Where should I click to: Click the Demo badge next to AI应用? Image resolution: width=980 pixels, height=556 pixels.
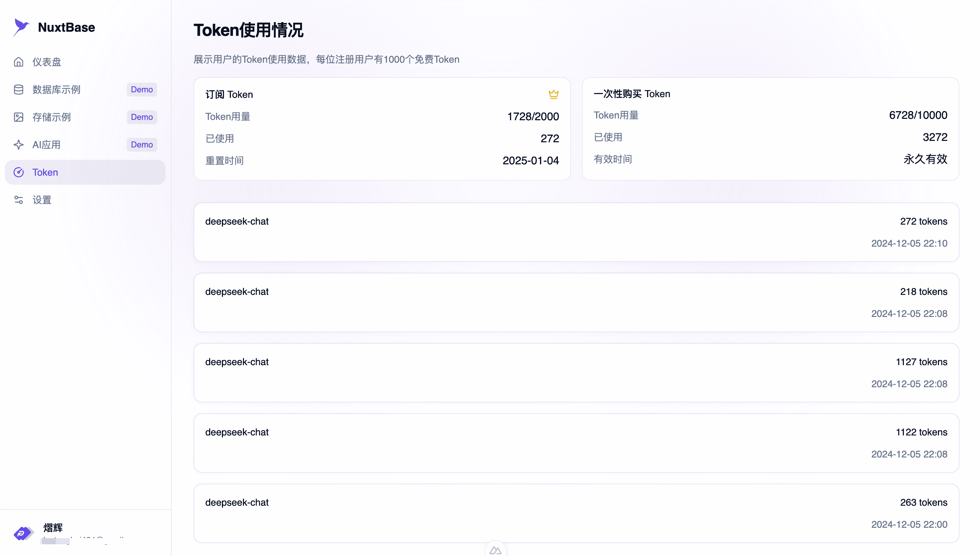(x=142, y=145)
